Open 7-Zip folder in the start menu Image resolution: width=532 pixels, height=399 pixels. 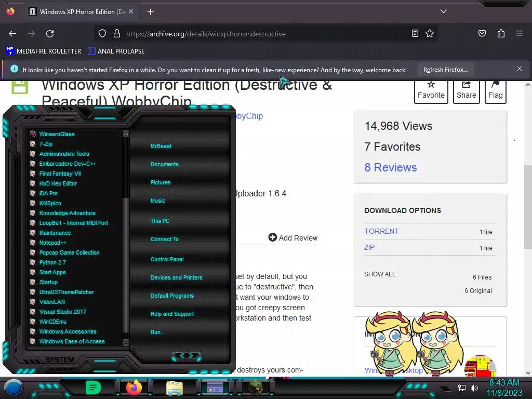coord(46,144)
